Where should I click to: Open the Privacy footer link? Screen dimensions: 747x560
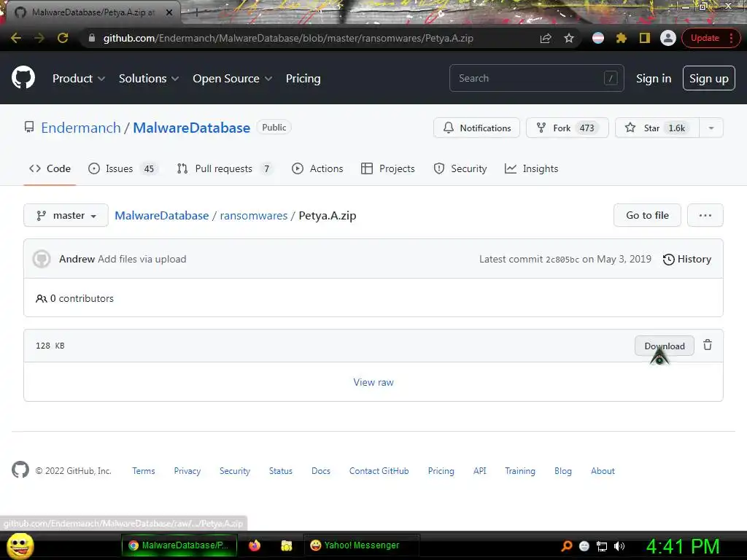click(187, 471)
